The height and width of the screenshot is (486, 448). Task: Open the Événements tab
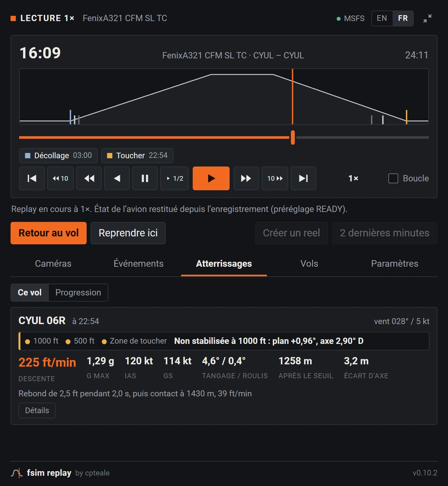click(139, 263)
